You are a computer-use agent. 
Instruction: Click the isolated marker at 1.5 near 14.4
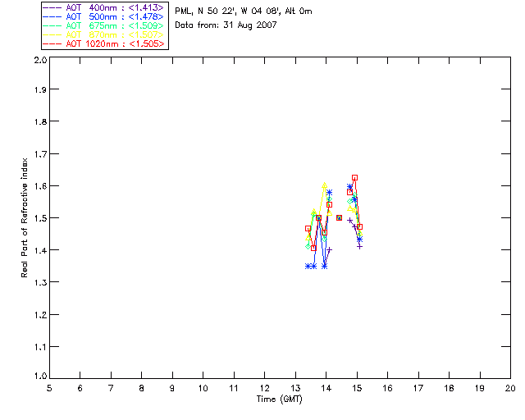pyautogui.click(x=339, y=217)
